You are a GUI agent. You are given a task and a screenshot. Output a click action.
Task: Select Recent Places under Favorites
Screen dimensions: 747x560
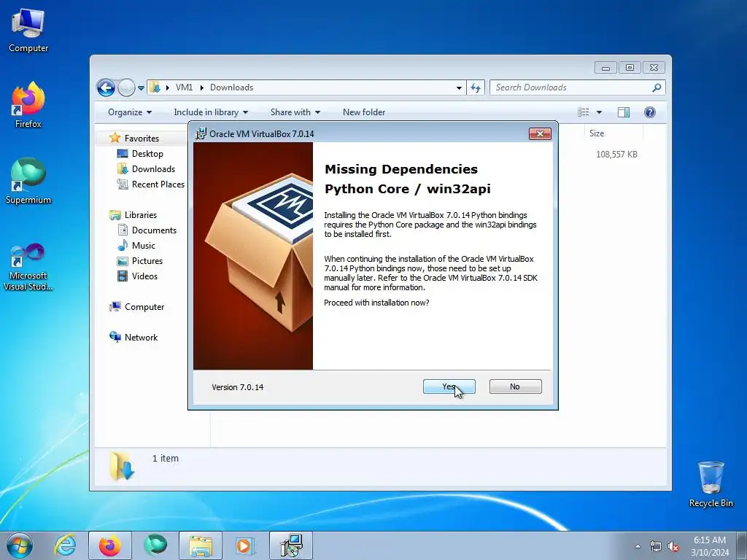(x=158, y=184)
